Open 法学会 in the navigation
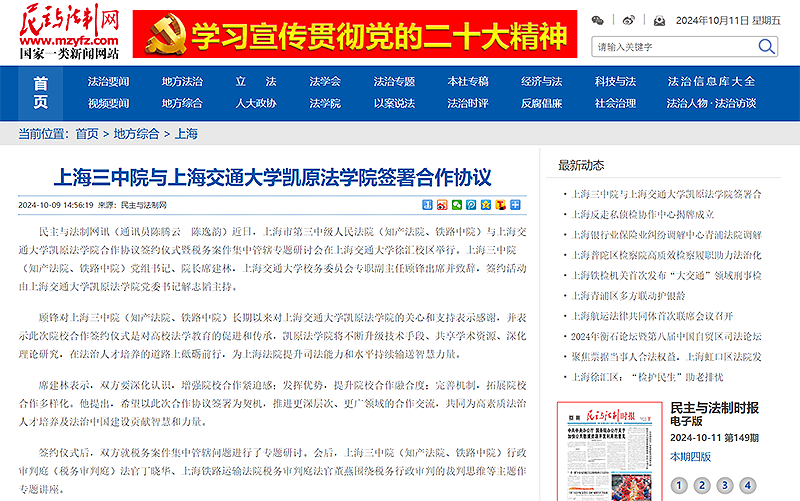800x501 pixels. pos(324,82)
